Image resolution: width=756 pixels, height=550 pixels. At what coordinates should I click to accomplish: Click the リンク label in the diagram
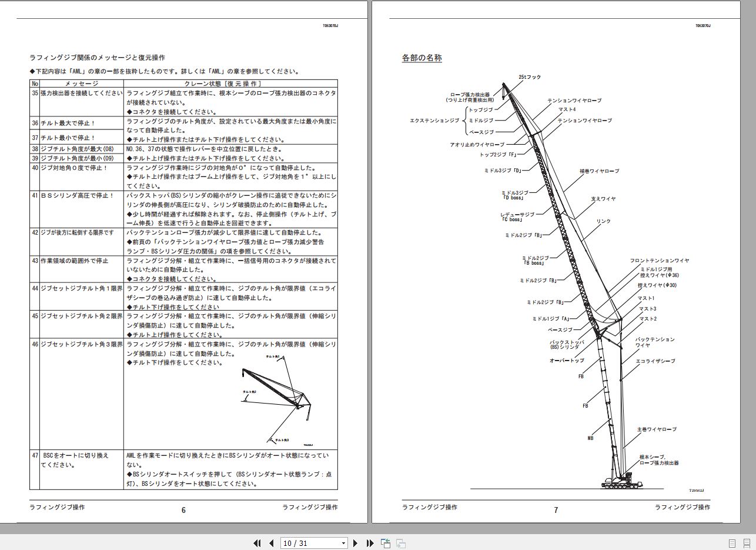pyautogui.click(x=604, y=221)
